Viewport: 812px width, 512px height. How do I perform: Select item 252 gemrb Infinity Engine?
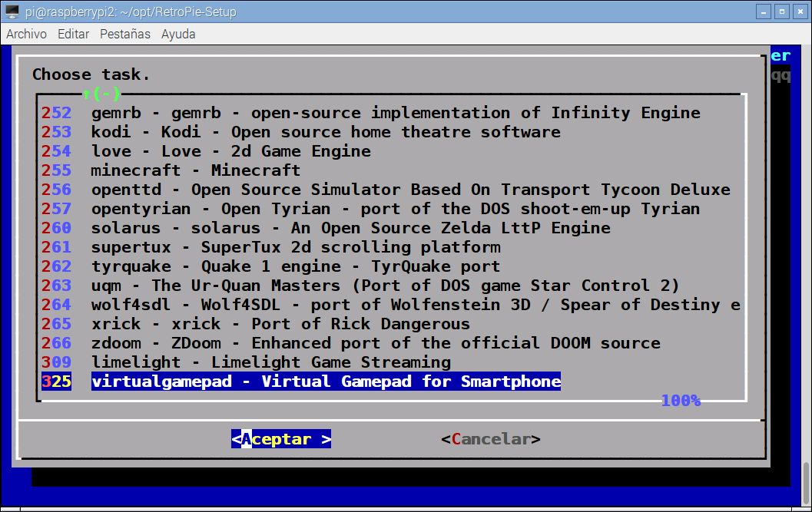(x=371, y=113)
